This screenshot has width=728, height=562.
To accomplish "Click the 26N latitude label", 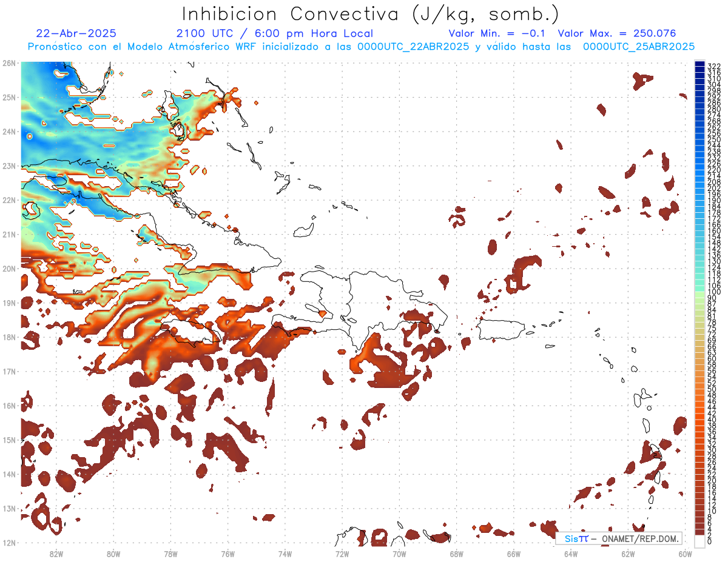I will tap(8, 63).
